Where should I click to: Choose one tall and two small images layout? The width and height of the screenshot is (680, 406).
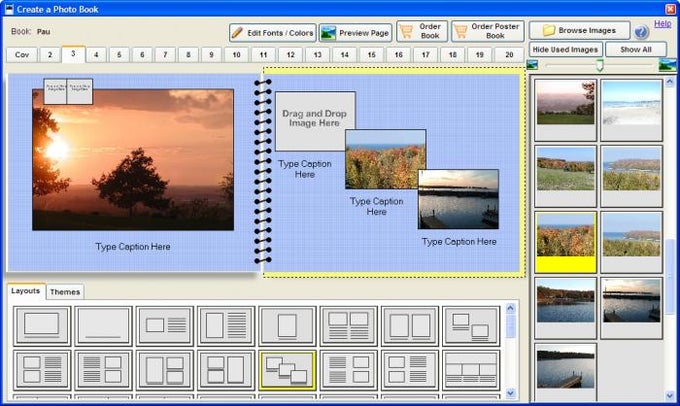point(165,370)
